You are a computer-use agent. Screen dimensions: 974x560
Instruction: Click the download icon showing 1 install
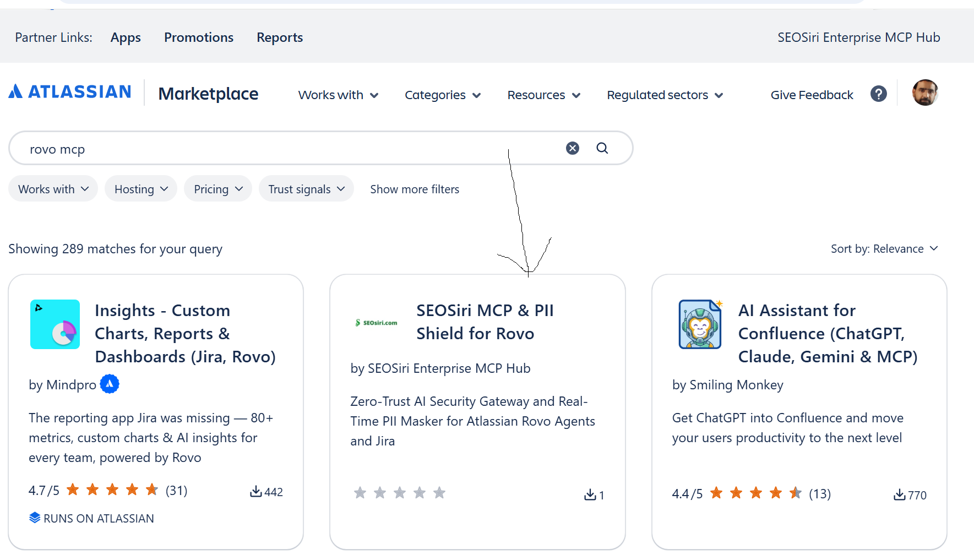(590, 494)
